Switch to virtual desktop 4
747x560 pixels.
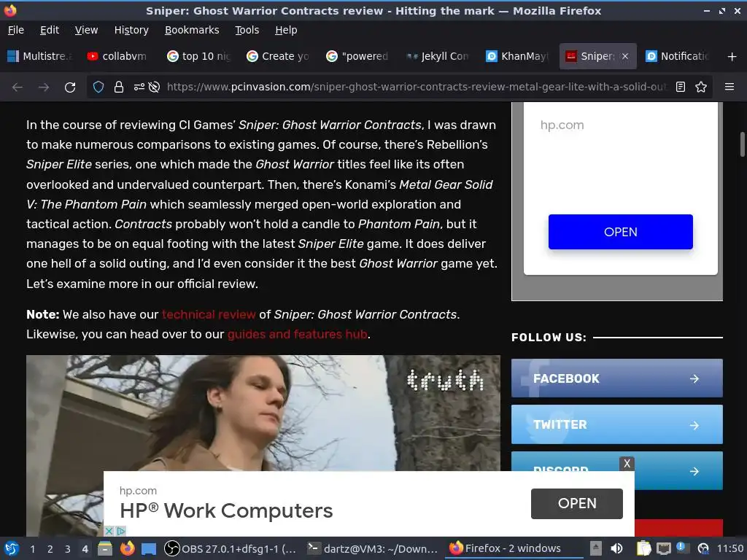click(85, 548)
